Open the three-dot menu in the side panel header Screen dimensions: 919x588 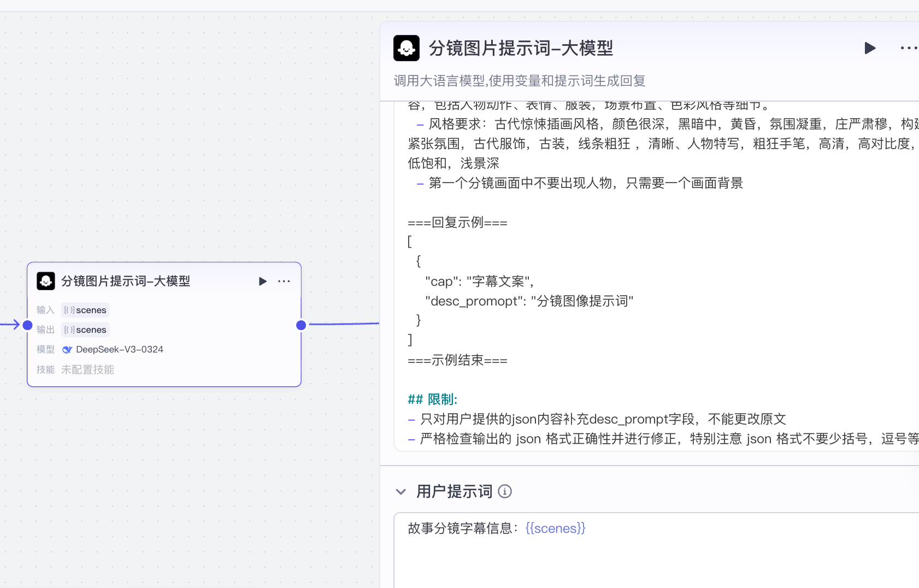(909, 48)
